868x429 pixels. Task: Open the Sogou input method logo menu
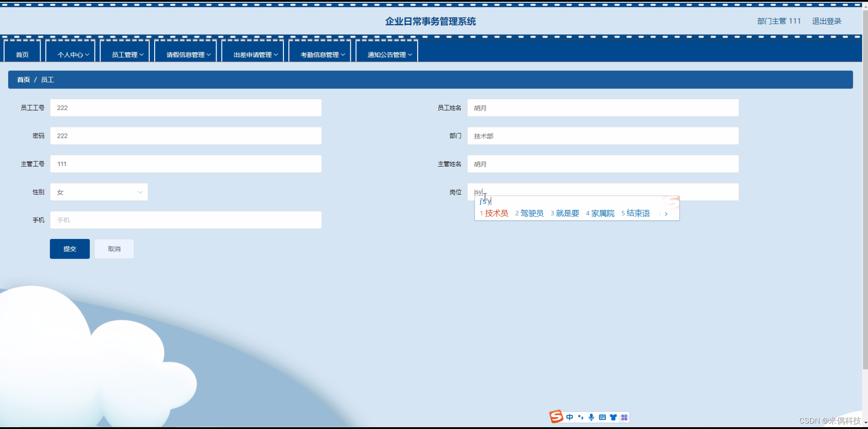556,417
